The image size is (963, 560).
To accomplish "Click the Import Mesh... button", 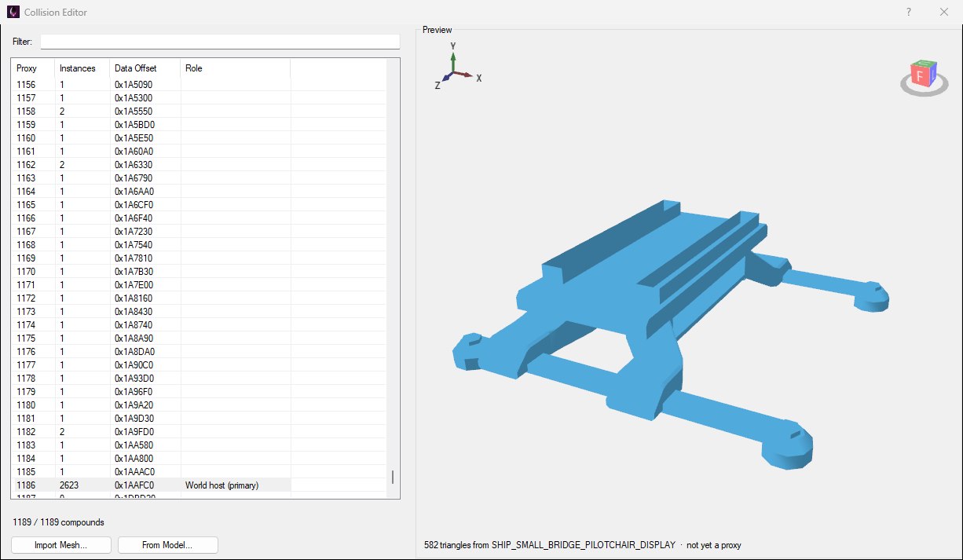I will pos(60,545).
